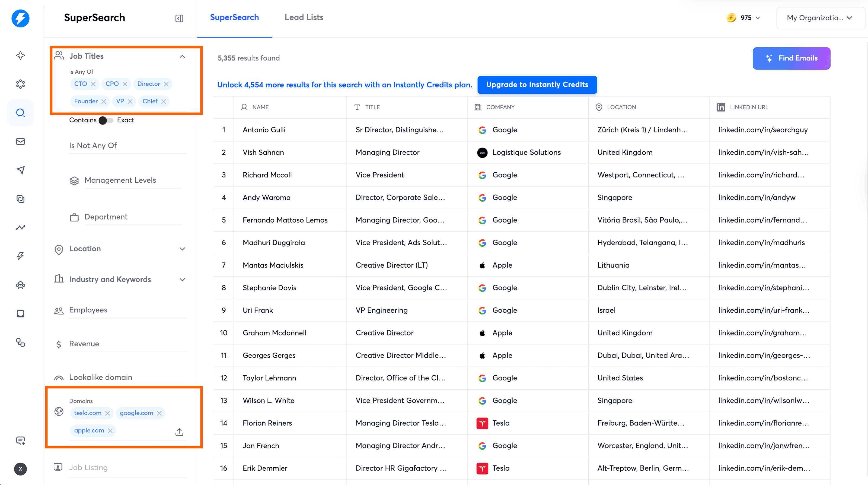The height and width of the screenshot is (485, 868).
Task: Open LinkedIn URL for Madhuri Duggirala
Action: pos(761,243)
